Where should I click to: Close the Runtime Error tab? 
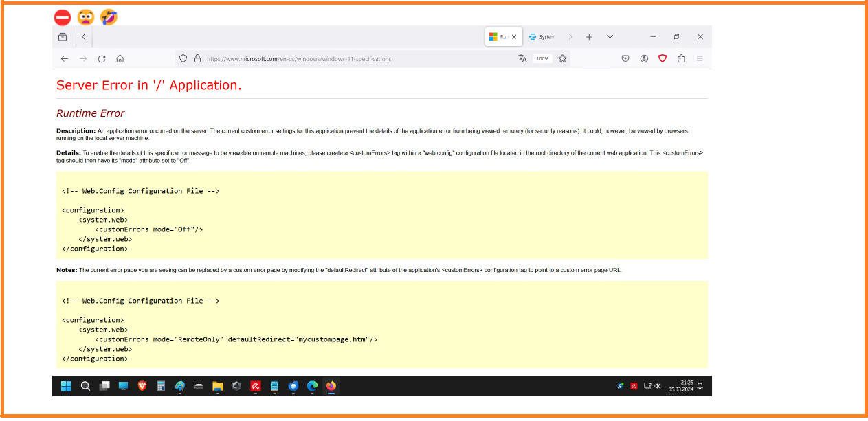(515, 37)
